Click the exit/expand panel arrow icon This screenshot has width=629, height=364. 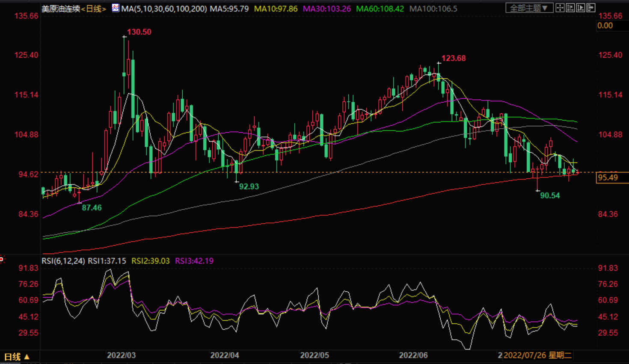click(x=591, y=8)
